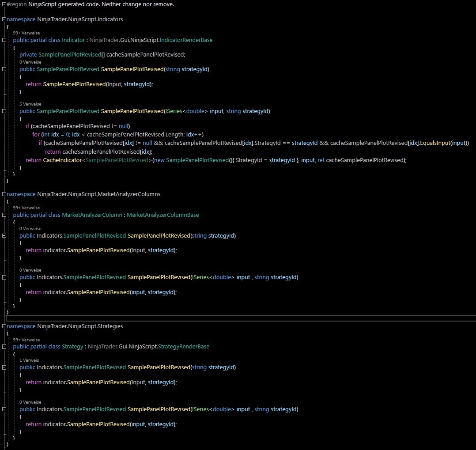Collapse Strategy method SamplePanelPlotRevised(string strategyId)
This screenshot has height=450, width=476.
tap(4, 367)
